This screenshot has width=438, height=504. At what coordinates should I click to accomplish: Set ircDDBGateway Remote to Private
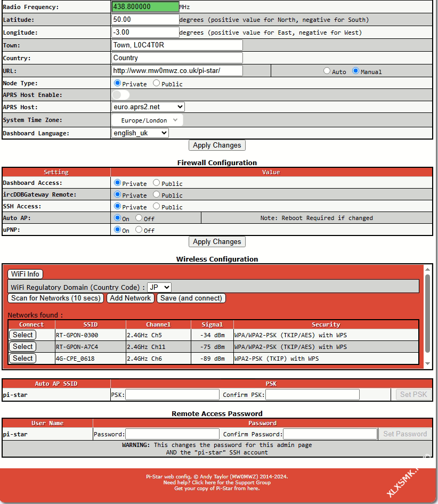[x=117, y=194]
